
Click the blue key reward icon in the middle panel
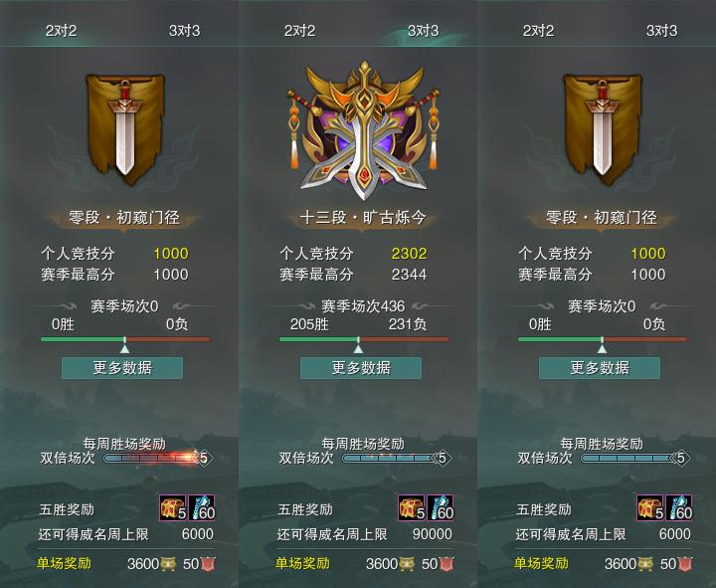(x=441, y=507)
